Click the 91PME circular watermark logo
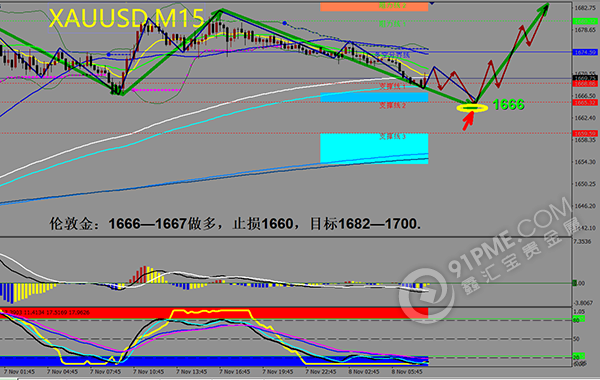The image size is (600, 380). click(426, 295)
